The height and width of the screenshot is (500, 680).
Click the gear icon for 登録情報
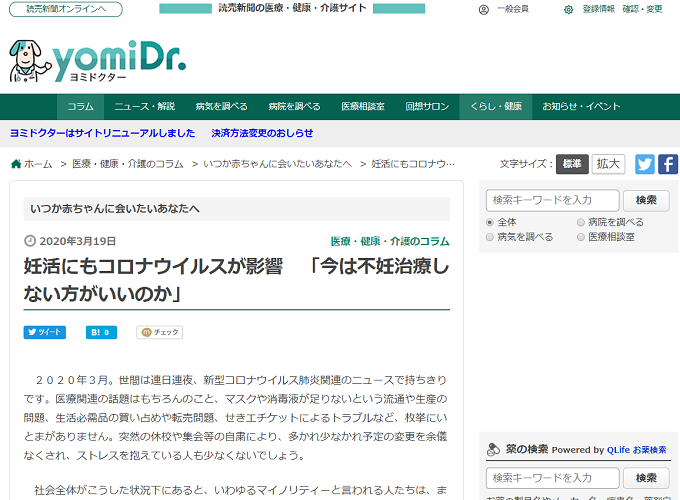point(569,10)
